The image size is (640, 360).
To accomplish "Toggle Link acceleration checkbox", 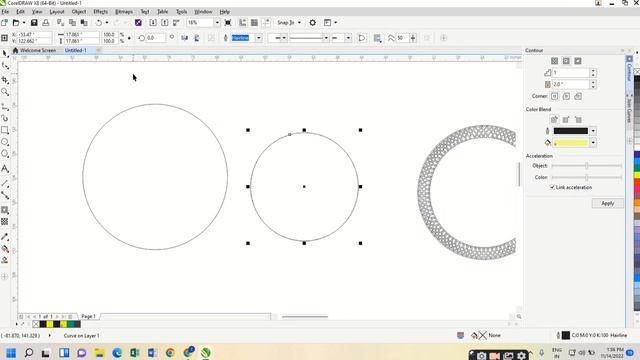I will [552, 187].
